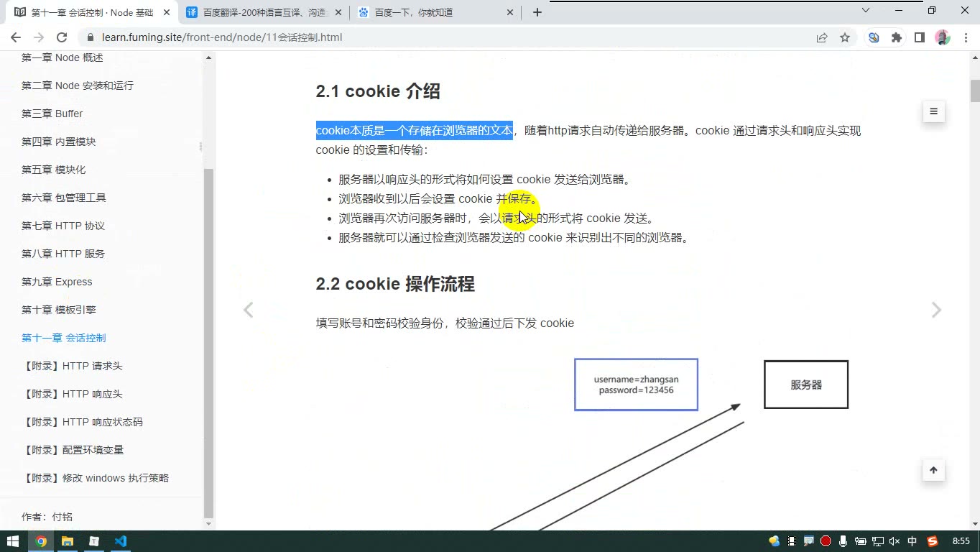Screen dimensions: 980x552
Task: Open 【附录】HTTP 请求头
Action: [73, 366]
